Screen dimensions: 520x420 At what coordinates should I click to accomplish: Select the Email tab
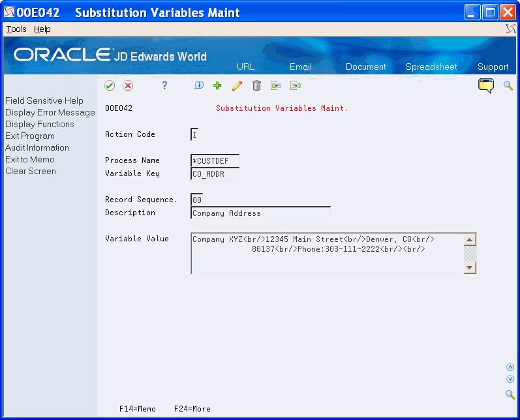301,67
